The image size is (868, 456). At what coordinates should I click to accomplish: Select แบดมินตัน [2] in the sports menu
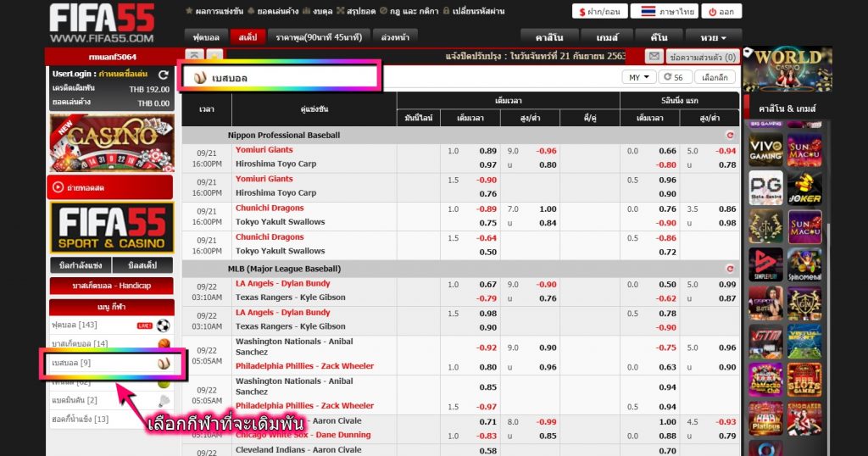pyautogui.click(x=111, y=401)
